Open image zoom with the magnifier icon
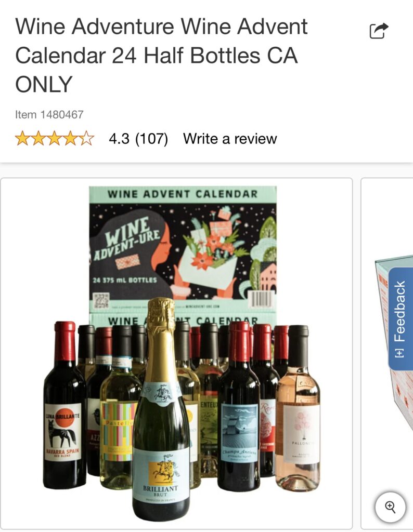 [x=390, y=507]
